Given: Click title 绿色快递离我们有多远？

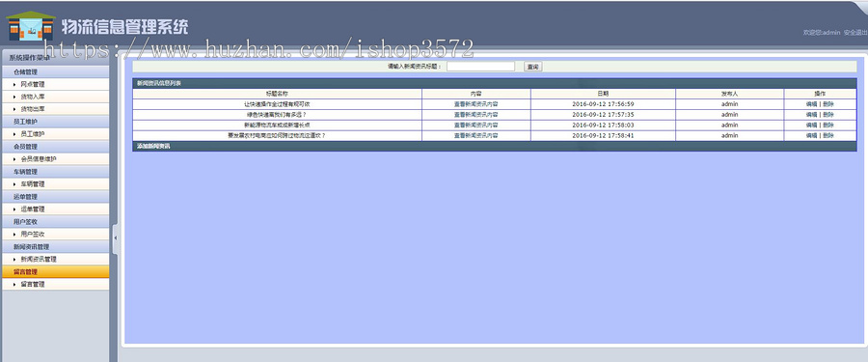Looking at the screenshot, I should 277,115.
